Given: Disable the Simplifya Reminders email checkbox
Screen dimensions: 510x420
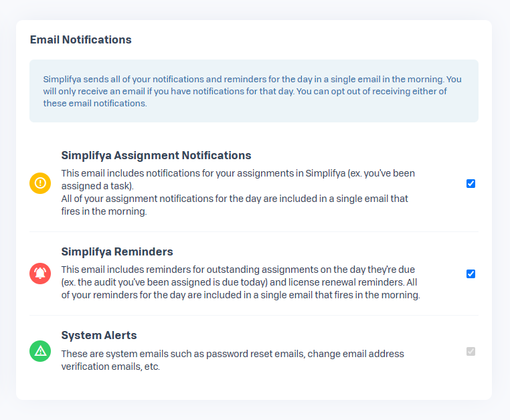Looking at the screenshot, I should 471,274.
